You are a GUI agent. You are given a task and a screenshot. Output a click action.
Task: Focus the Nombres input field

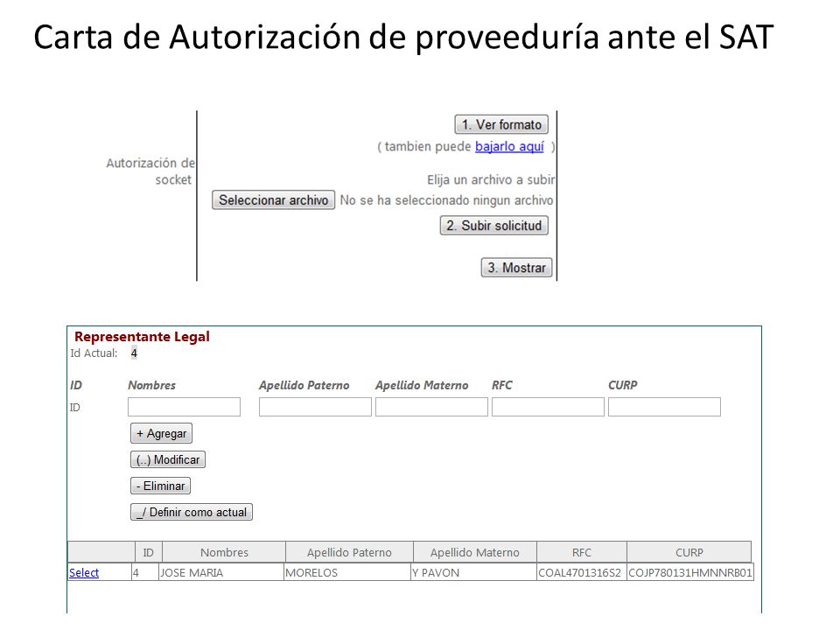tap(184, 407)
